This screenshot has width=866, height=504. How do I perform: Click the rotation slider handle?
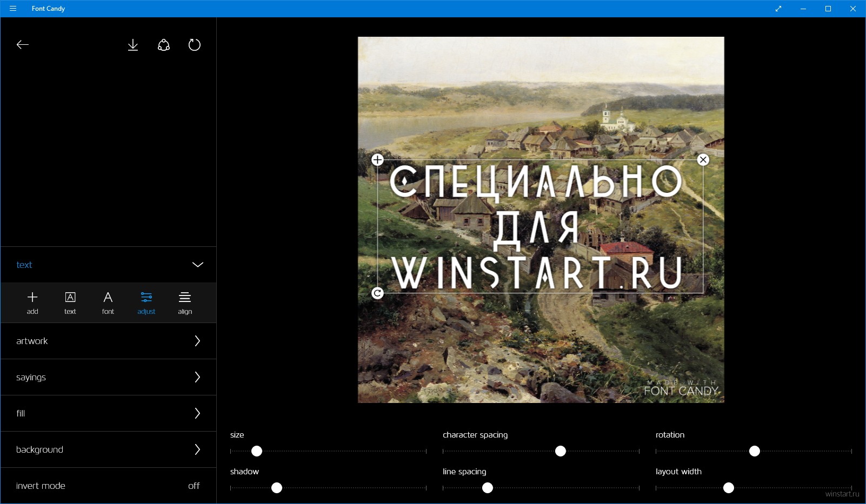[x=755, y=451]
